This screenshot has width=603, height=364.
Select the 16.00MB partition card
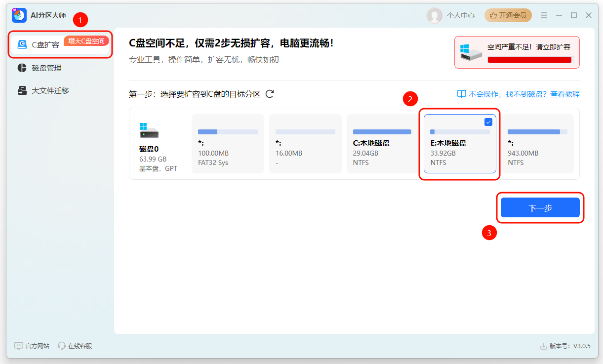[305, 144]
